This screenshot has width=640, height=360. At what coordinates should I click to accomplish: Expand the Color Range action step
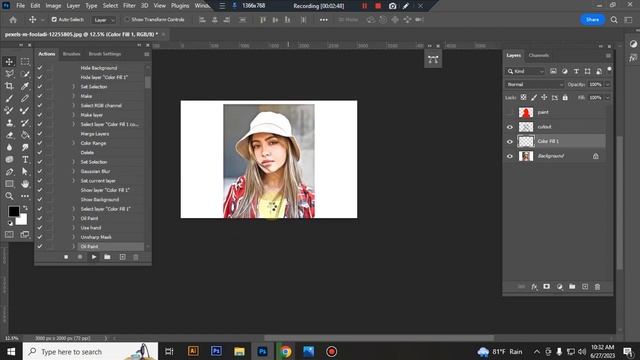coord(74,143)
